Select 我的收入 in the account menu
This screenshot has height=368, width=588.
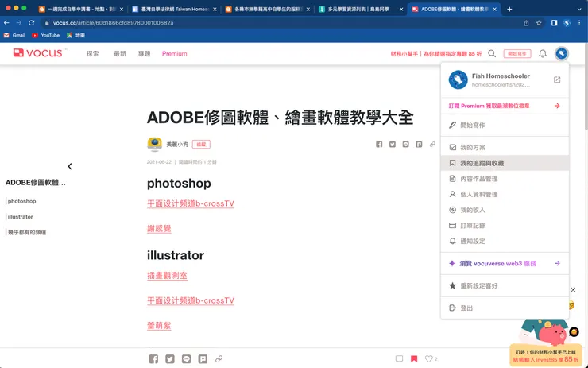click(505, 210)
